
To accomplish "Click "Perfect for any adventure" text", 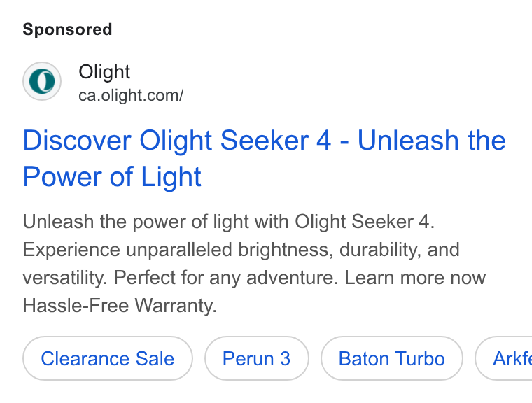I will pos(226,278).
